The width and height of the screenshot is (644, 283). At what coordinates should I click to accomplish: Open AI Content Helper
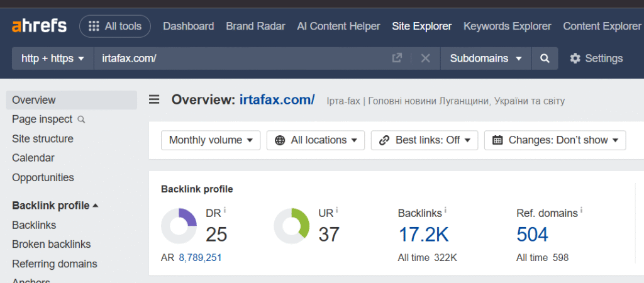click(338, 26)
